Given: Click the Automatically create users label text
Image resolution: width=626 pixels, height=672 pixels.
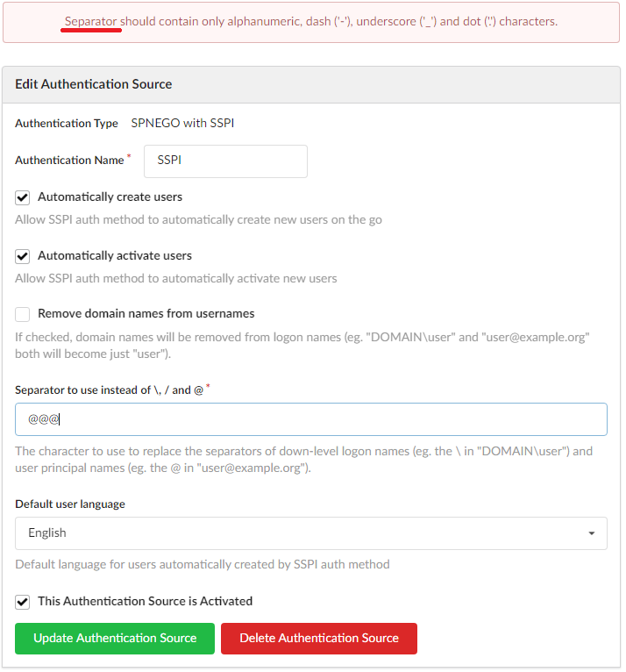Looking at the screenshot, I should pos(110,197).
